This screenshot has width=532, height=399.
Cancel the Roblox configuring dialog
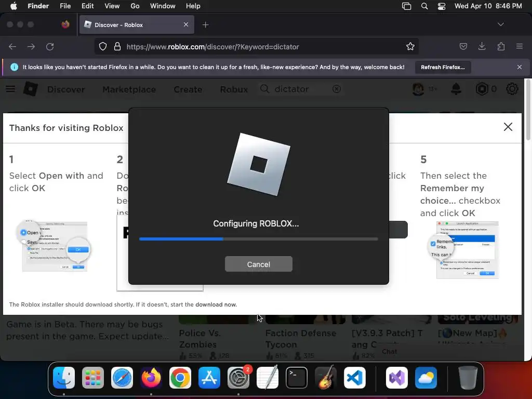click(259, 264)
